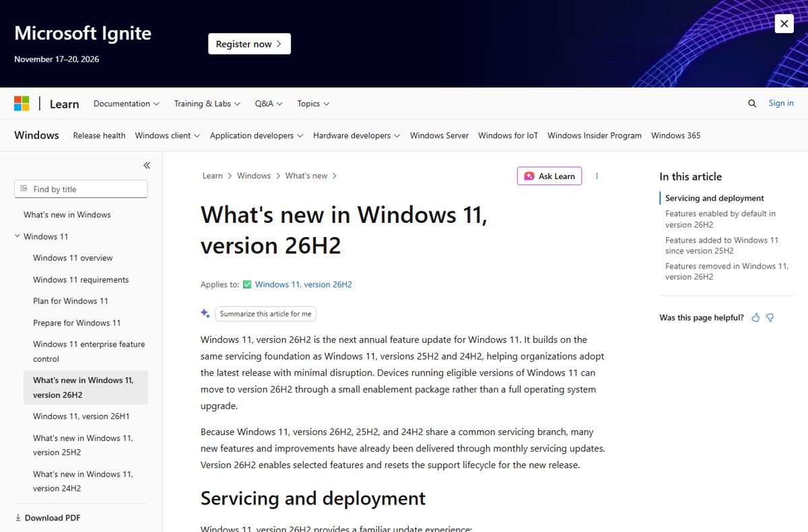The height and width of the screenshot is (532, 808).
Task: Click the Learn breadcrumb link
Action: click(x=213, y=176)
